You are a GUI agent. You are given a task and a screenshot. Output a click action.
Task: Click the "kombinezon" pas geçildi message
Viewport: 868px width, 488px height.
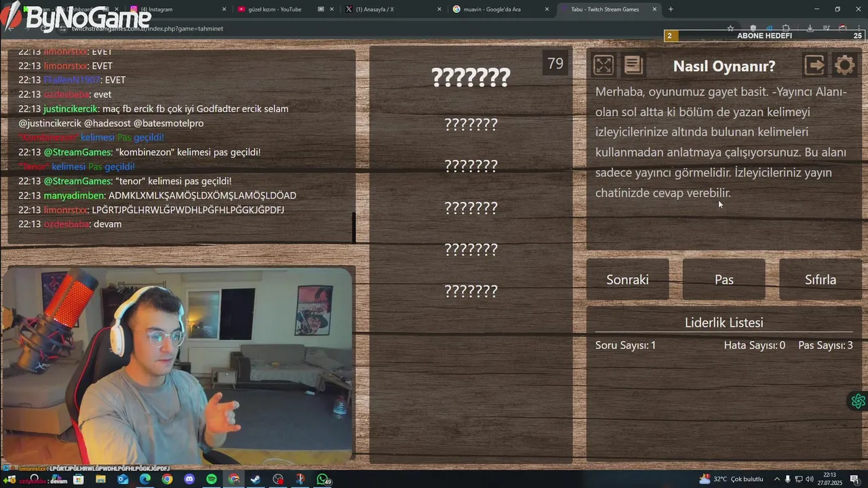pyautogui.click(x=139, y=152)
